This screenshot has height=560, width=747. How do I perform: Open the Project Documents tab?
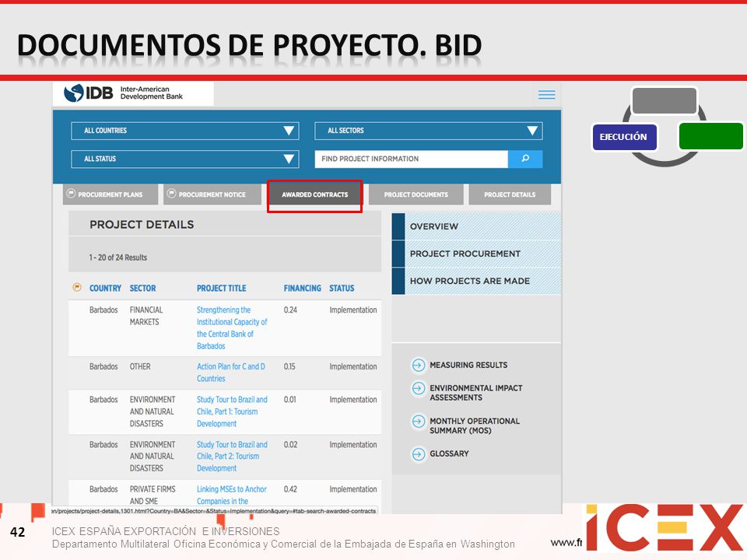click(416, 194)
